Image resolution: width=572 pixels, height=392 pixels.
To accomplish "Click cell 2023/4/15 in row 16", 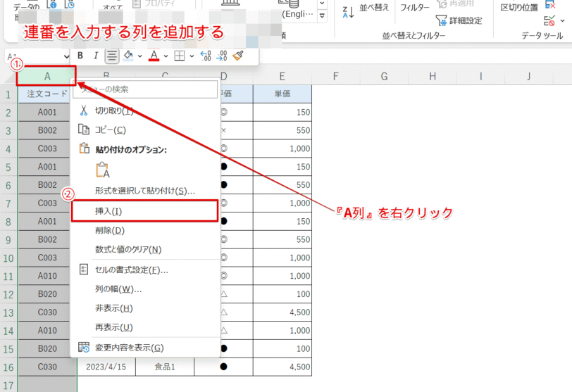I will click(x=106, y=367).
